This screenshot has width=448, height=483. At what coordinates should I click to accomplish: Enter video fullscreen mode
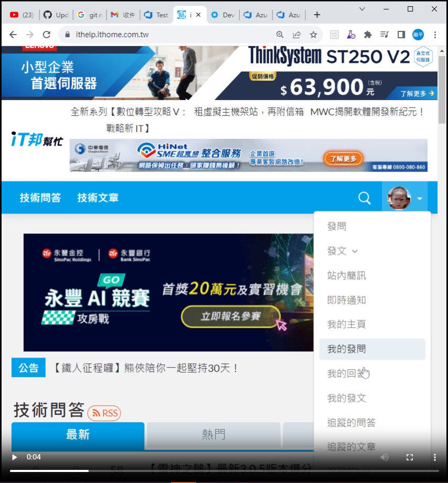(x=410, y=457)
